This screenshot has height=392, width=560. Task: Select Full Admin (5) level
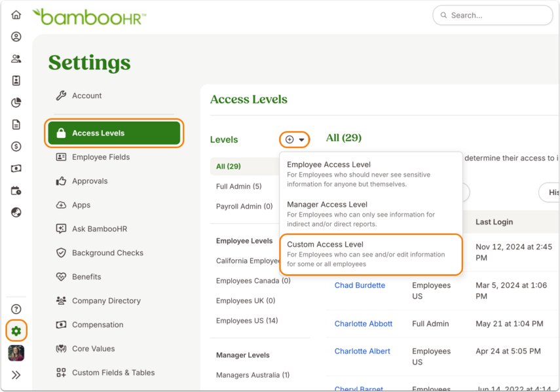[x=238, y=187]
